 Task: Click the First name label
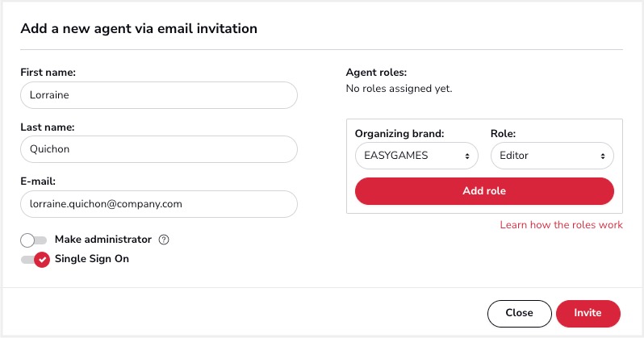tap(48, 73)
